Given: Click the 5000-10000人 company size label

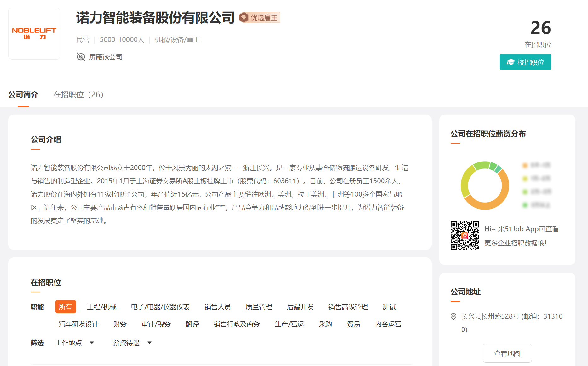Looking at the screenshot, I should click(x=122, y=40).
